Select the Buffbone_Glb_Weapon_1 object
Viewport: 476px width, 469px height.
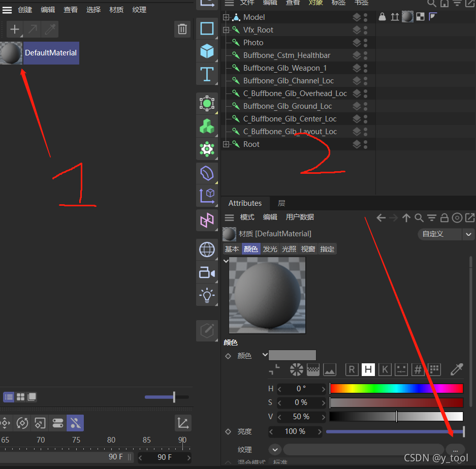[285, 68]
